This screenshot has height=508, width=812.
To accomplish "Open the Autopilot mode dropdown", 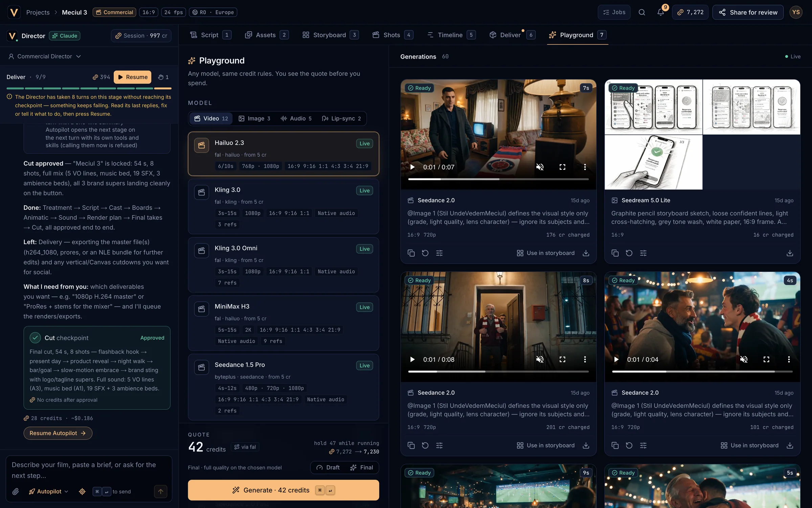I will pyautogui.click(x=48, y=491).
